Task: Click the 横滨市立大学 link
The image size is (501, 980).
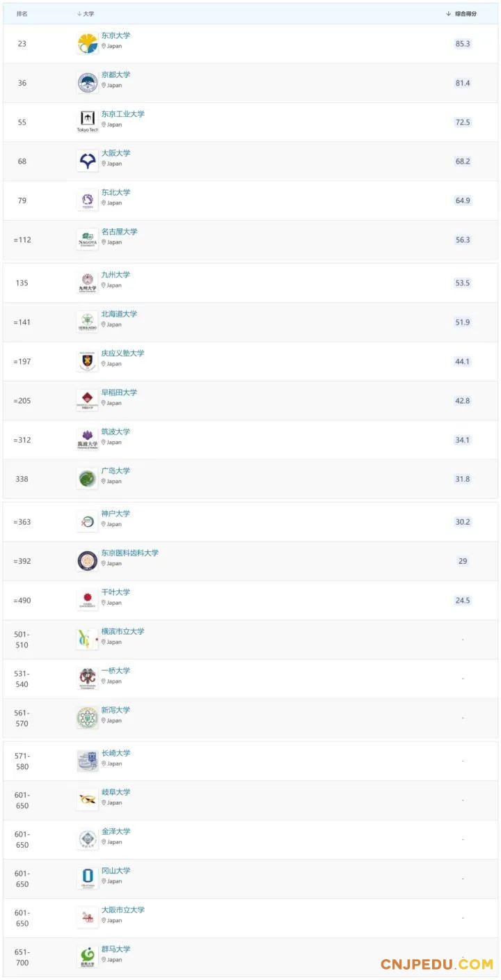Action: point(123,632)
